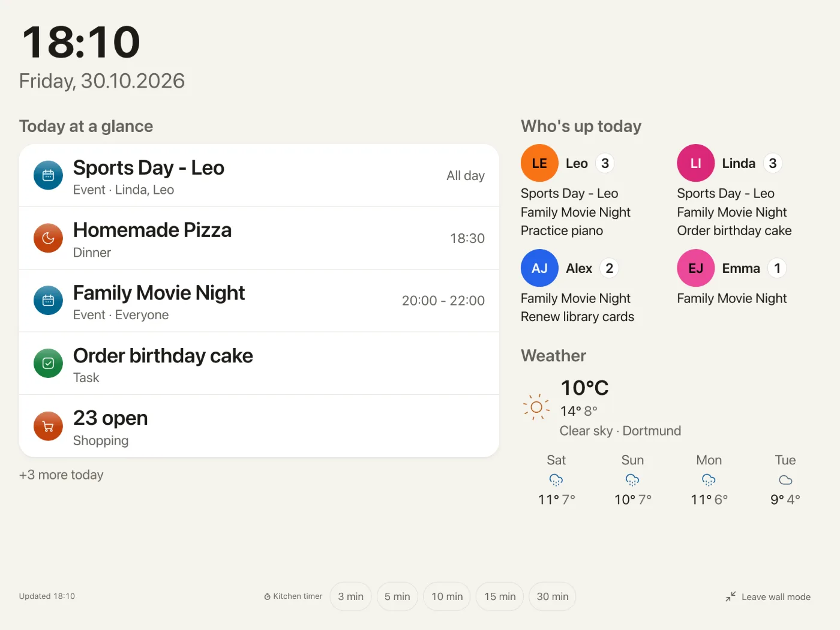Click Leo's task count badge showing 3

[605, 163]
